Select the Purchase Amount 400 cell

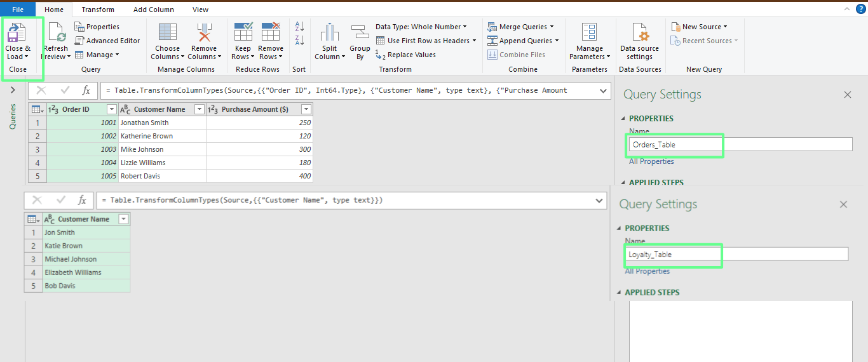259,176
